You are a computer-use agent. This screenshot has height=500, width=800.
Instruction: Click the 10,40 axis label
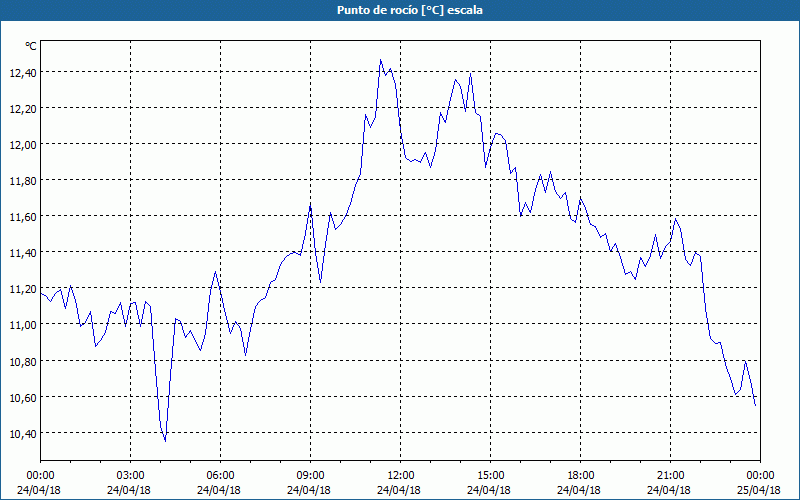(x=23, y=434)
